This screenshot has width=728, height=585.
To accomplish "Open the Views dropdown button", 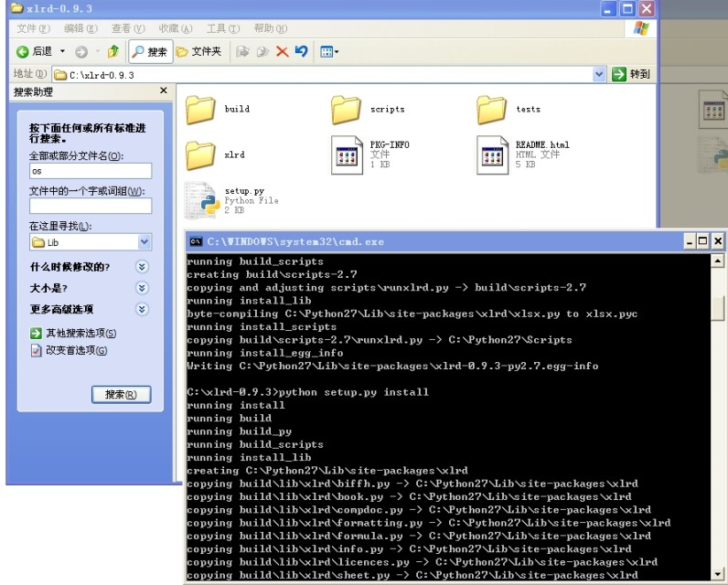I will coord(329,51).
